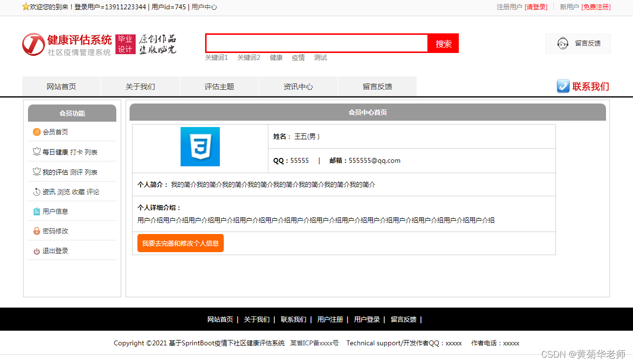Open 列表 in the 每日健康 row
Viewport: 633px width, 364px height.
pyautogui.click(x=91, y=152)
